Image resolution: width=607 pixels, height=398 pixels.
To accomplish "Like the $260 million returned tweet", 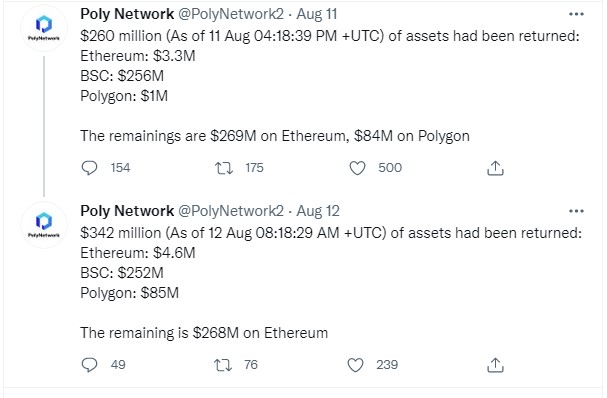I will click(x=357, y=168).
